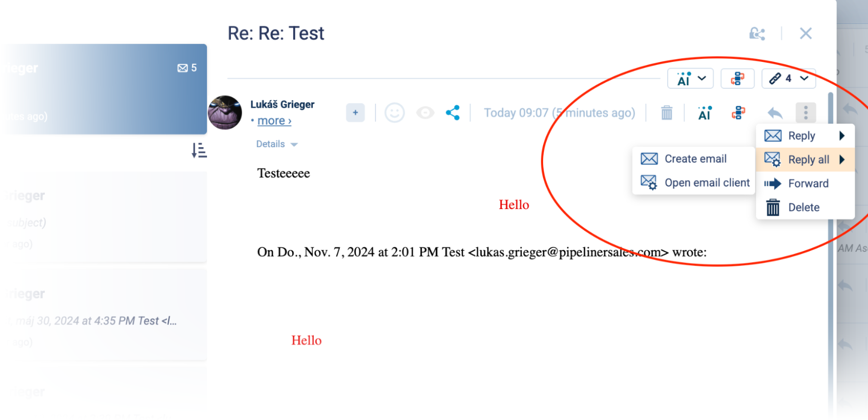The height and width of the screenshot is (420, 868).
Task: Expand the Reply submenu arrow
Action: point(842,136)
